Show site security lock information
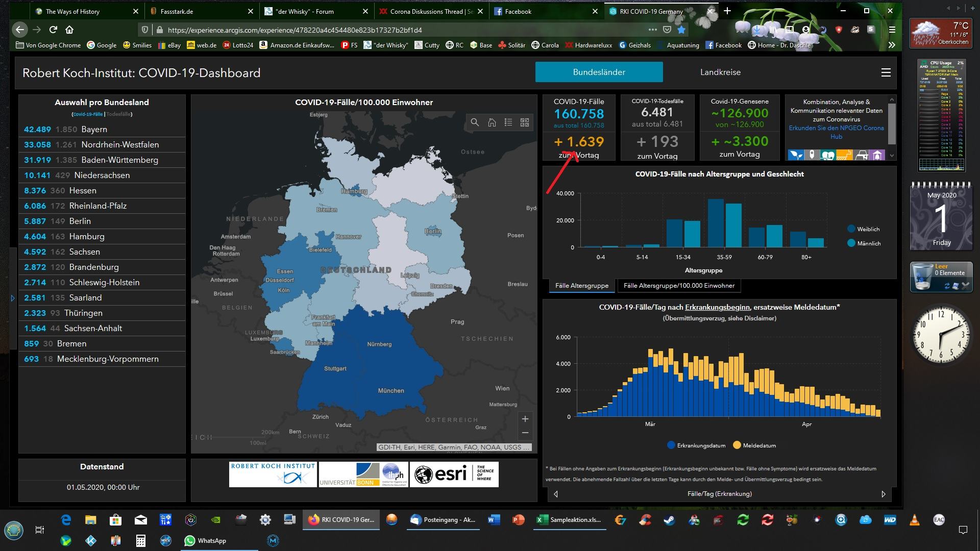The width and height of the screenshot is (980, 551). pos(159,30)
